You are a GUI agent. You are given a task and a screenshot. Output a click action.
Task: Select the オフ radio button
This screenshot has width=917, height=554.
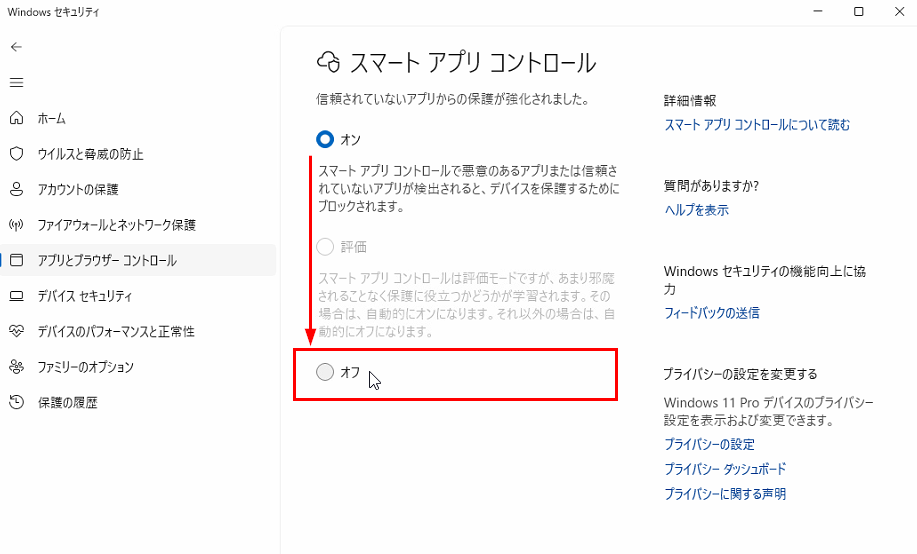click(x=325, y=372)
